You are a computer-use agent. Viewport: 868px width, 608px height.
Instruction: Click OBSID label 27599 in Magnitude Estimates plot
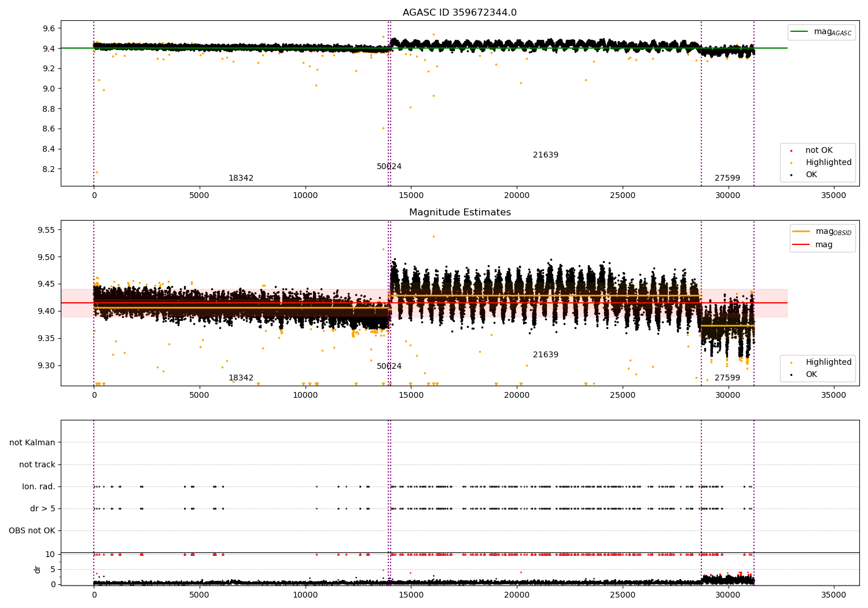click(x=727, y=378)
